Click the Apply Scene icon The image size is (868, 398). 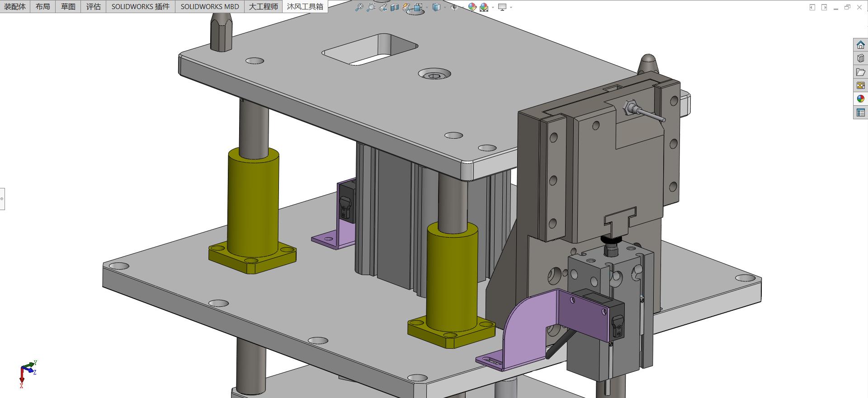(484, 7)
